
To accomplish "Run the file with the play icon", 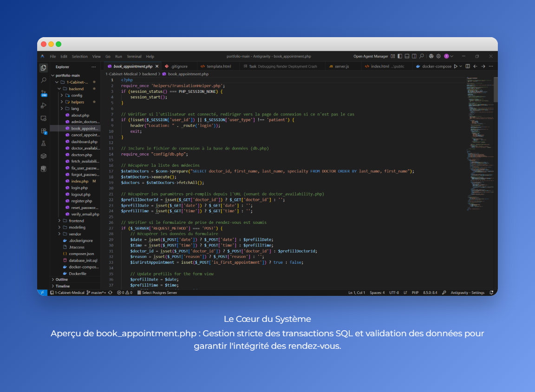I will [x=456, y=66].
